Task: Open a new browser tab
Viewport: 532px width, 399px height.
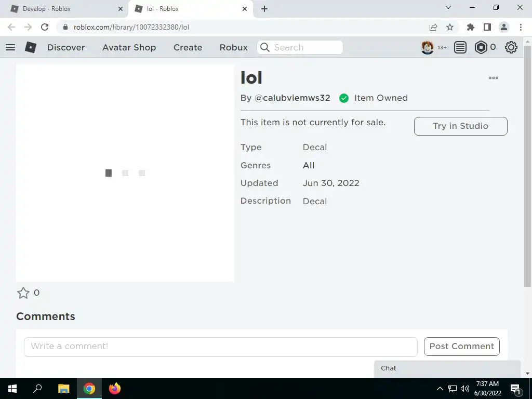Action: [264, 9]
